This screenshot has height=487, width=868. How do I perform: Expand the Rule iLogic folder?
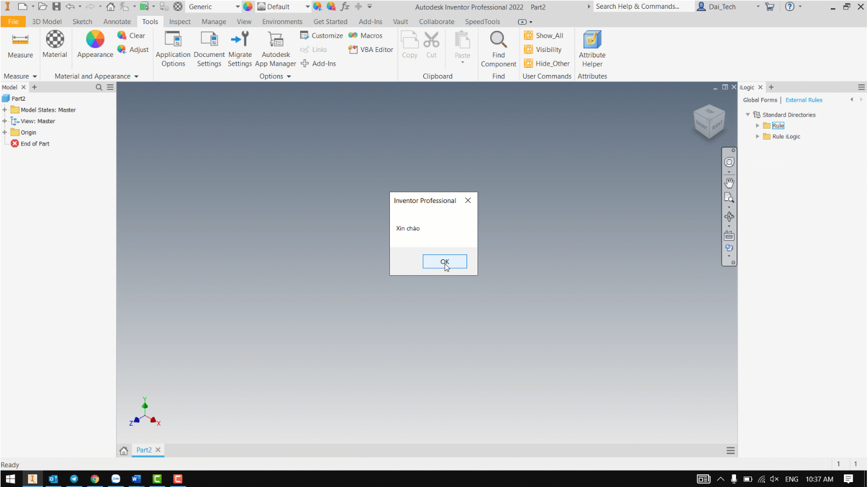point(758,137)
